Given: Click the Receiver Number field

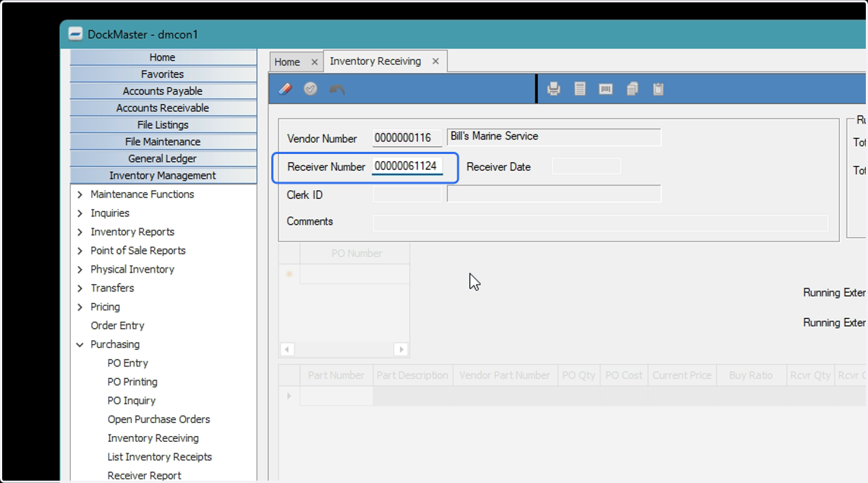Looking at the screenshot, I should (x=407, y=166).
